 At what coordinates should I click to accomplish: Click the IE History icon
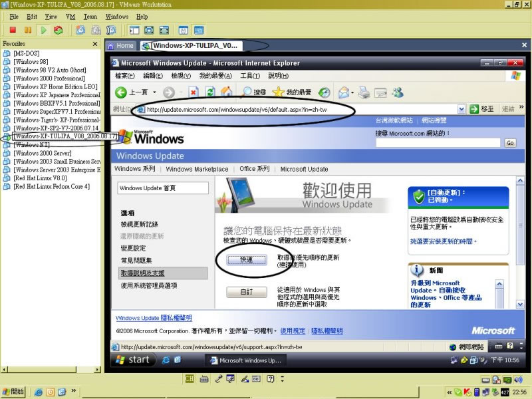[325, 92]
